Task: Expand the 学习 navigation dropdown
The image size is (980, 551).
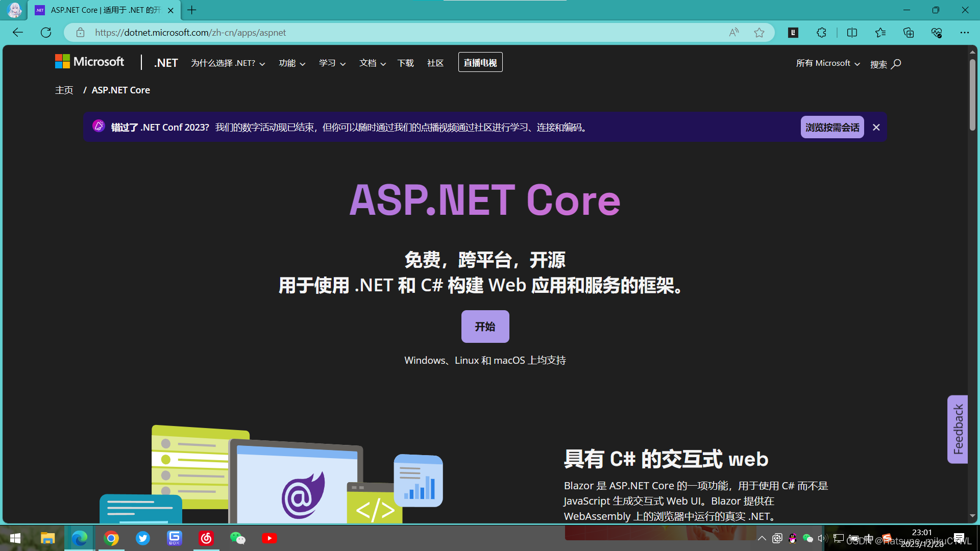Action: 331,63
